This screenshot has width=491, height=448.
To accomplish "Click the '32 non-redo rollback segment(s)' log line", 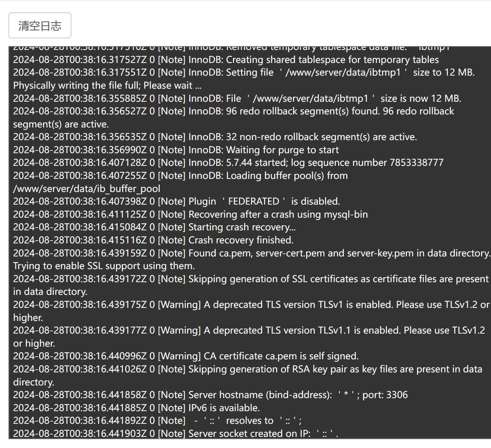I will pos(215,137).
